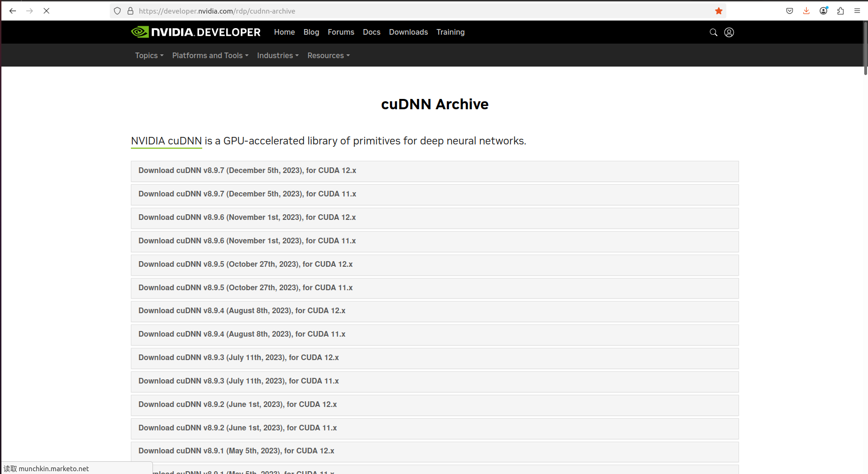Expand the Platforms and Tools dropdown
Screen dimensions: 868x474
click(x=210, y=55)
